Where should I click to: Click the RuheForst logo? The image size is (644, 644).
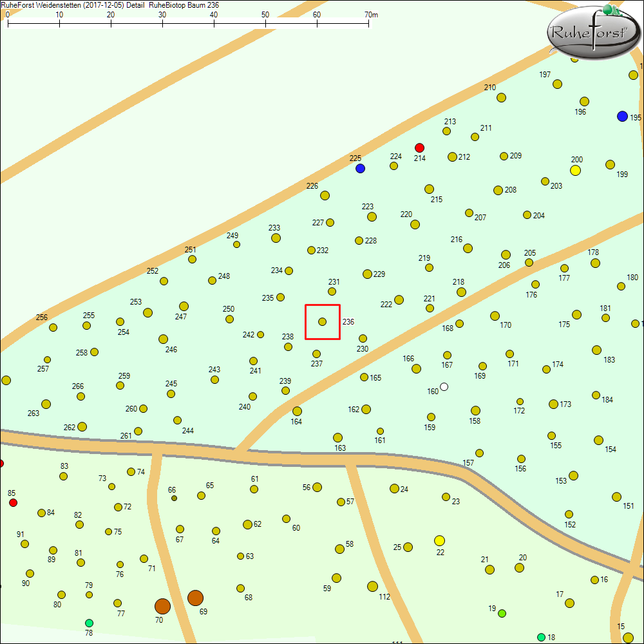pyautogui.click(x=592, y=32)
